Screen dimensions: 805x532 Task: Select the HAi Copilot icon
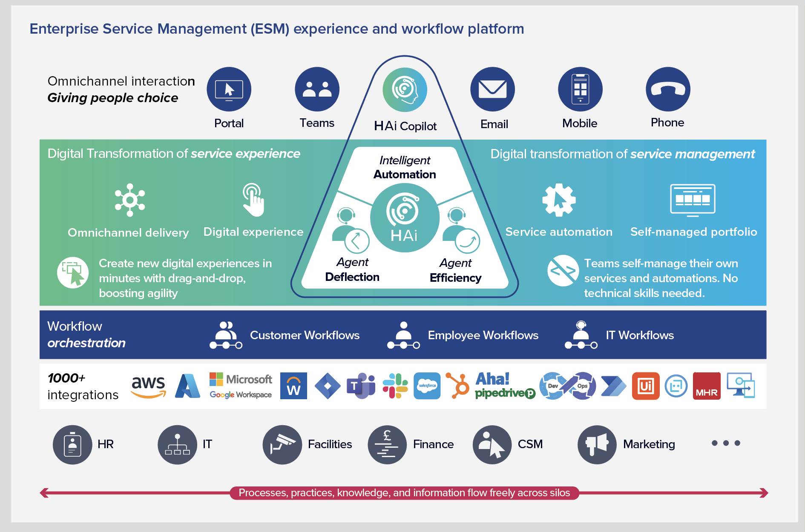[405, 89]
